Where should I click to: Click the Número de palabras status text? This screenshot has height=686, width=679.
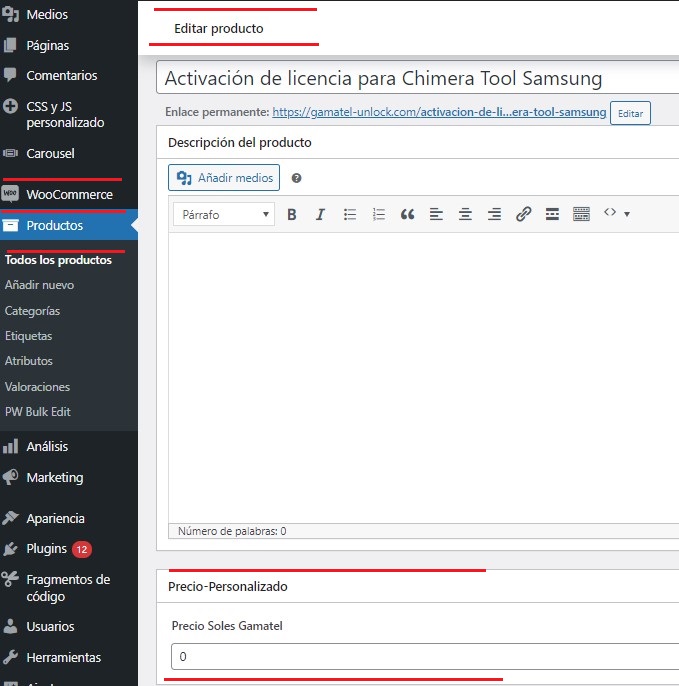coord(232,531)
